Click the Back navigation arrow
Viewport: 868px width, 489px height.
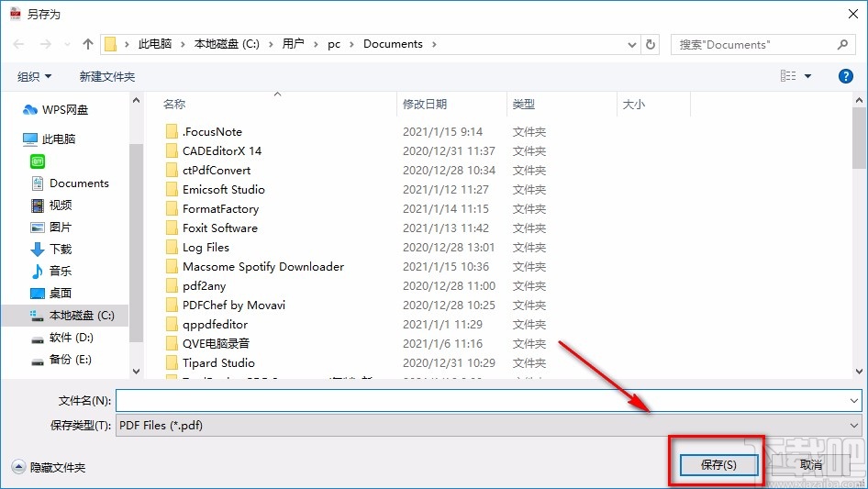19,44
